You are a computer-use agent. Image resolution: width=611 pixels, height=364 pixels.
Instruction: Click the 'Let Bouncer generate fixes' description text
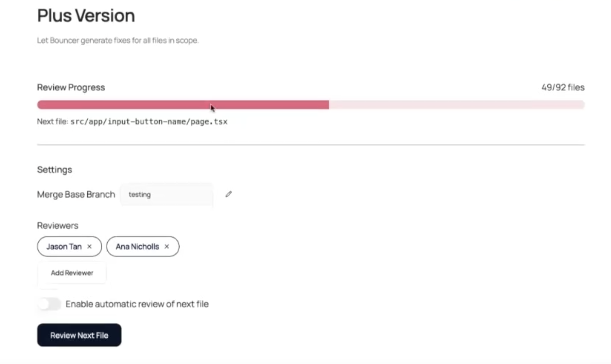[118, 40]
